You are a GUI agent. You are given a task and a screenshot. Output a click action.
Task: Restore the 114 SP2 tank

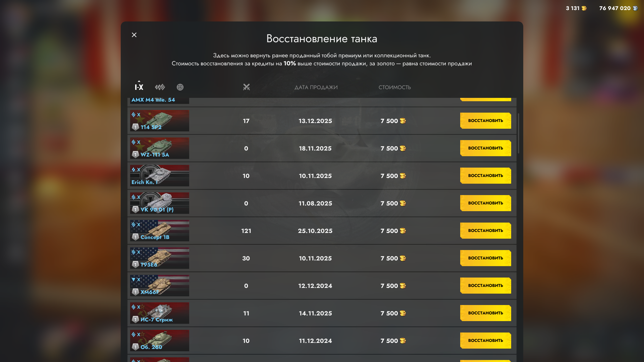click(x=485, y=121)
